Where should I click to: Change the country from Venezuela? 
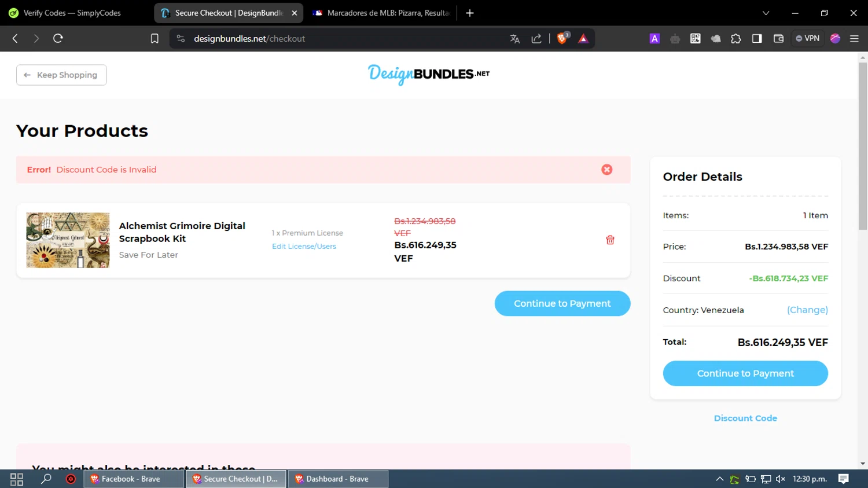coord(807,310)
